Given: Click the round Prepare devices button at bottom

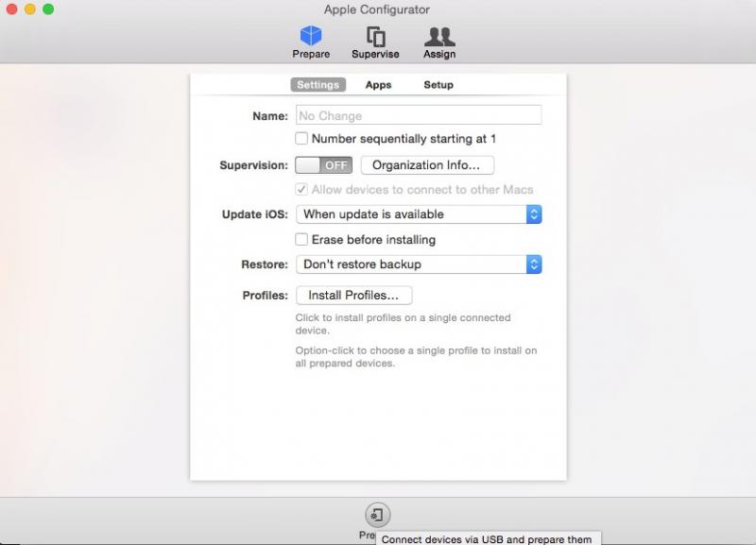Looking at the screenshot, I should pyautogui.click(x=377, y=515).
